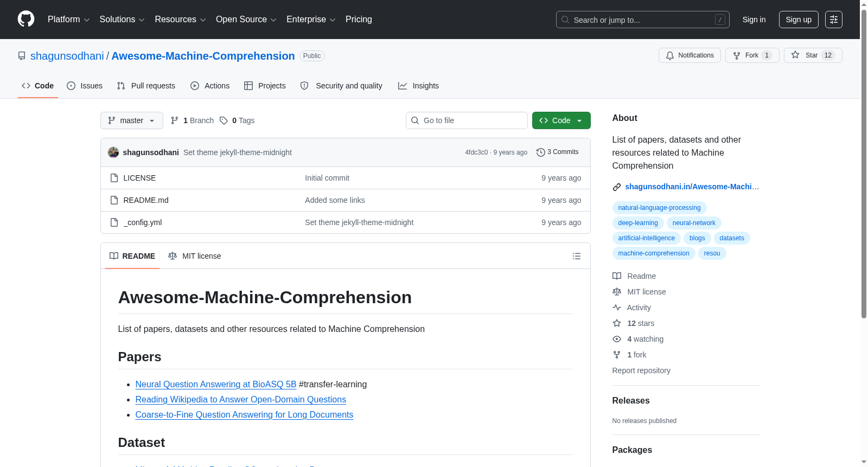Open the LICENSE file

tap(139, 178)
